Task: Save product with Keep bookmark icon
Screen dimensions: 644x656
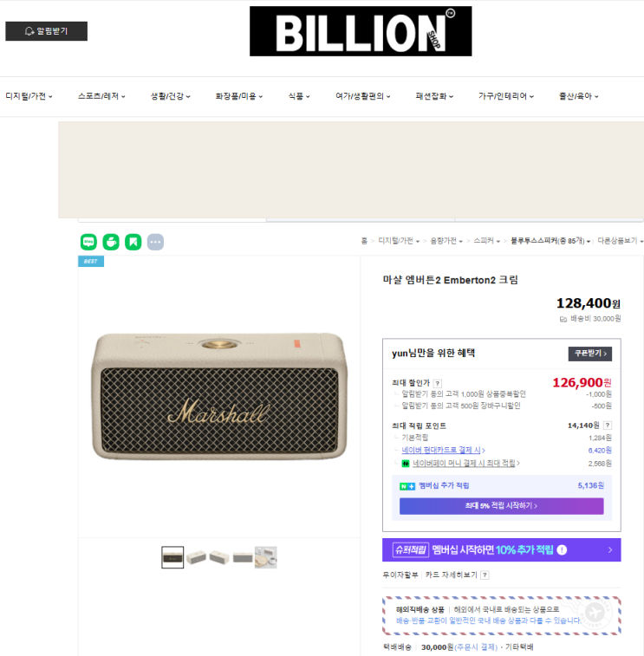Action: [x=133, y=242]
